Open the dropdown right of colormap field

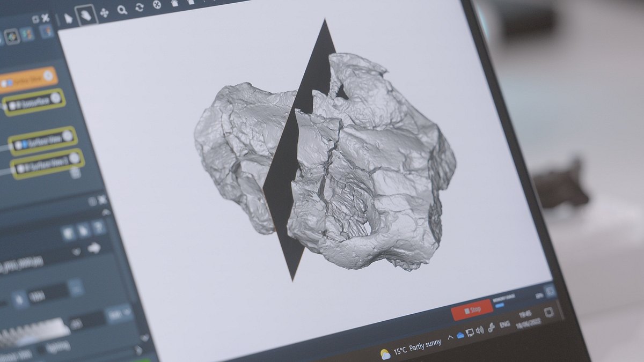pos(120,314)
